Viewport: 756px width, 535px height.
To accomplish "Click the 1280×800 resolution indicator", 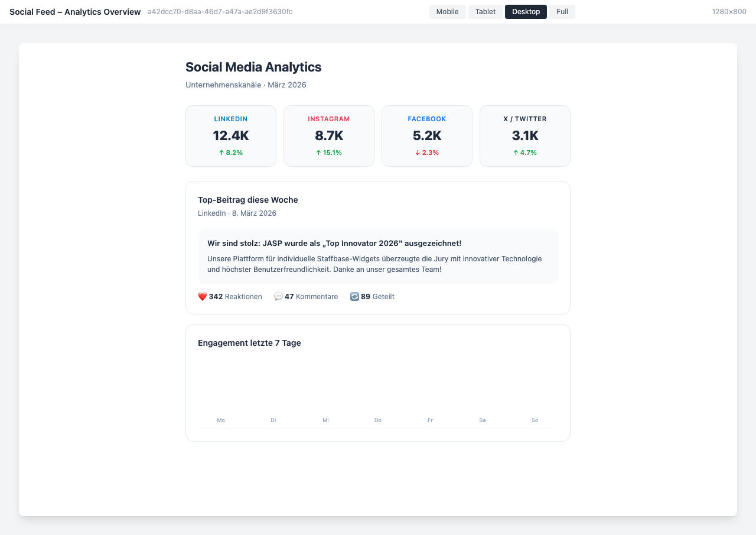I will point(730,11).
